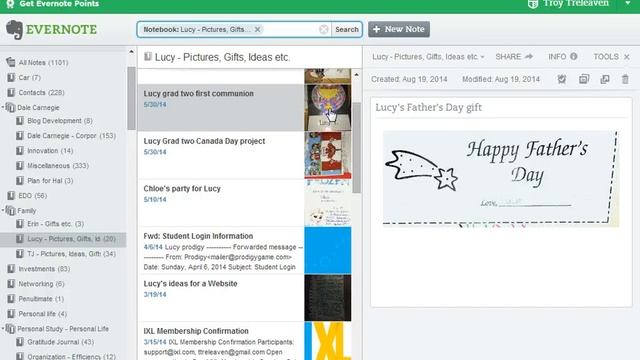Delete the note with trash icon

(x=625, y=79)
